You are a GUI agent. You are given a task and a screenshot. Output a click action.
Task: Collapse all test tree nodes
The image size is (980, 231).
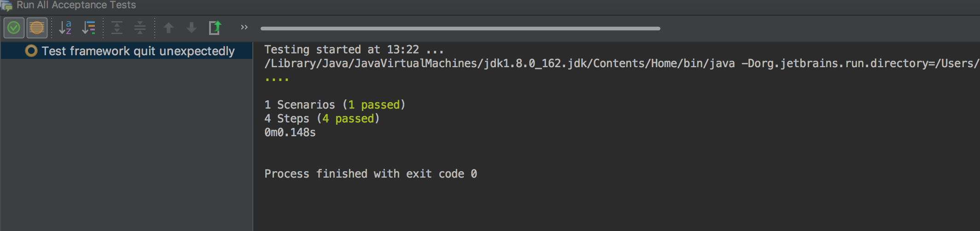click(140, 28)
